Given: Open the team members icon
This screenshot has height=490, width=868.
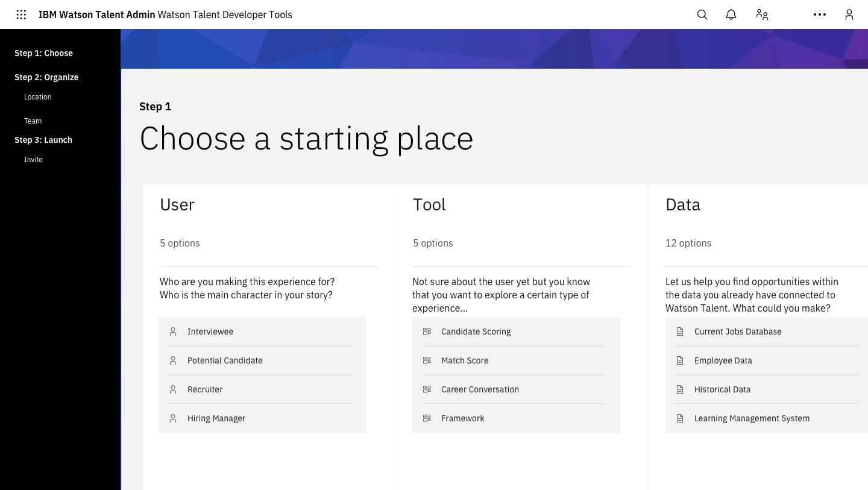Looking at the screenshot, I should tap(762, 14).
